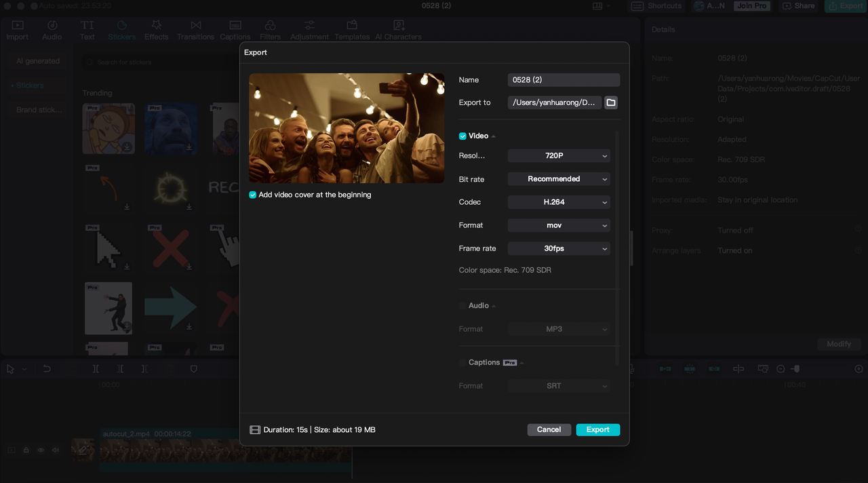Viewport: 868px width, 483px height.
Task: Open the Transitions panel in main window
Action: click(196, 31)
